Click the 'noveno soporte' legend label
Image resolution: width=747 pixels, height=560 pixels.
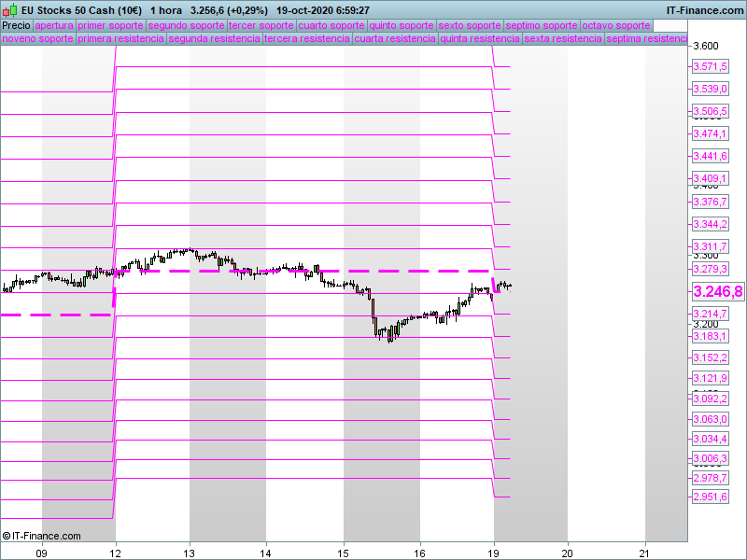click(37, 39)
